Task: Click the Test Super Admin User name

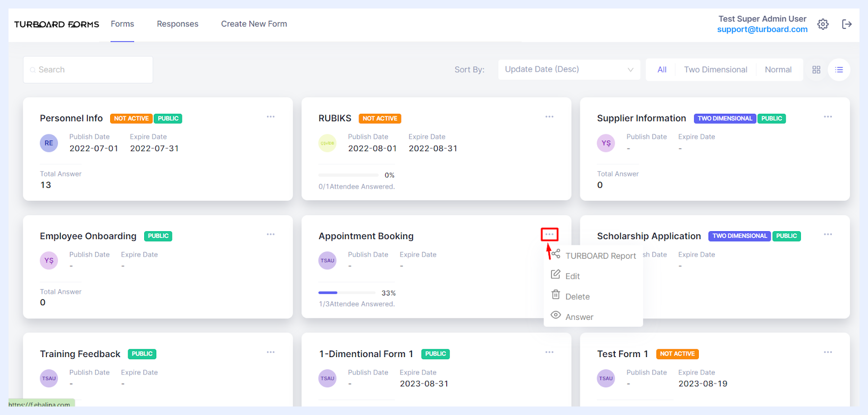Action: [762, 19]
